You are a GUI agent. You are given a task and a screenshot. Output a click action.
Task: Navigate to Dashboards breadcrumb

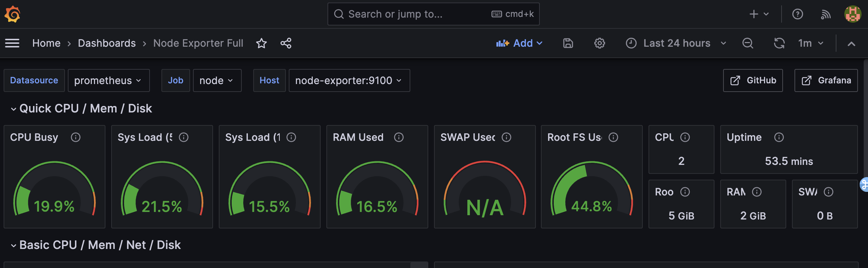point(107,43)
